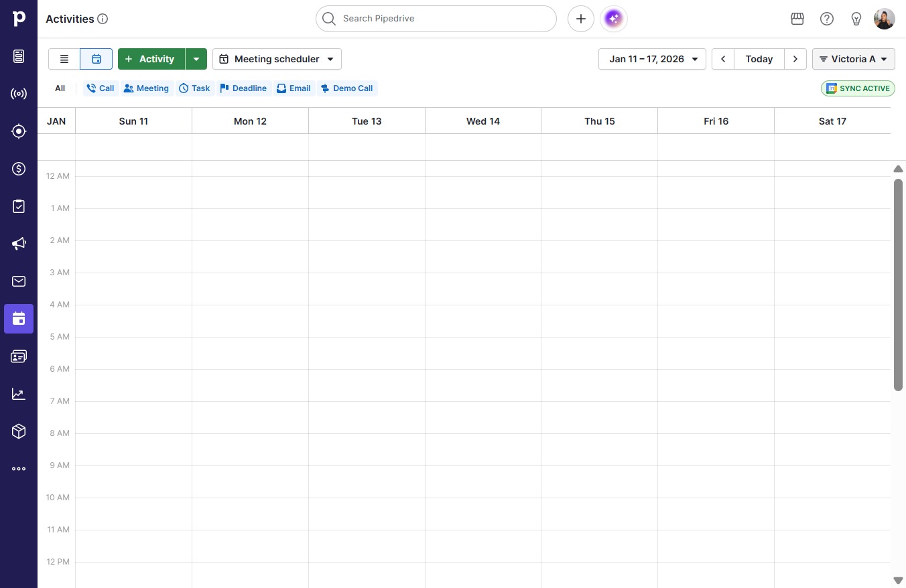
Task: Click the 12 PM time label
Action: 58,562
